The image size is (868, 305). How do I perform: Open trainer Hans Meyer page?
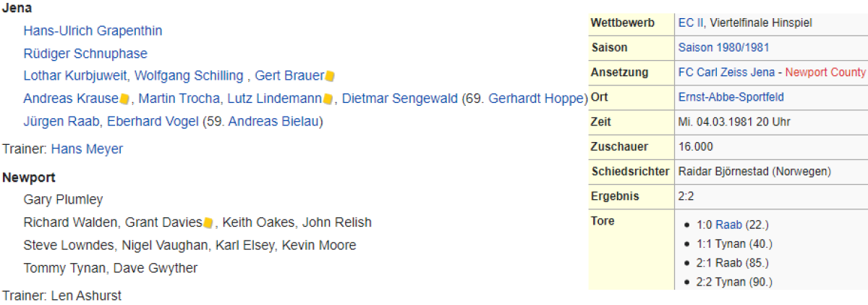tap(87, 149)
